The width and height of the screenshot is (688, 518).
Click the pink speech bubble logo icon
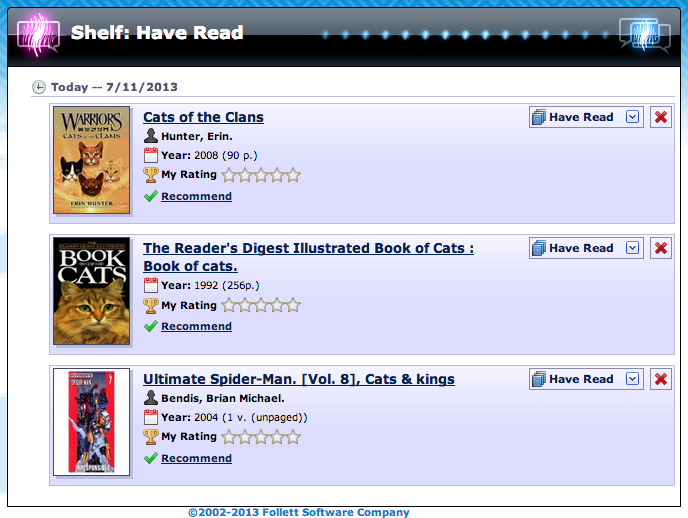(x=38, y=35)
